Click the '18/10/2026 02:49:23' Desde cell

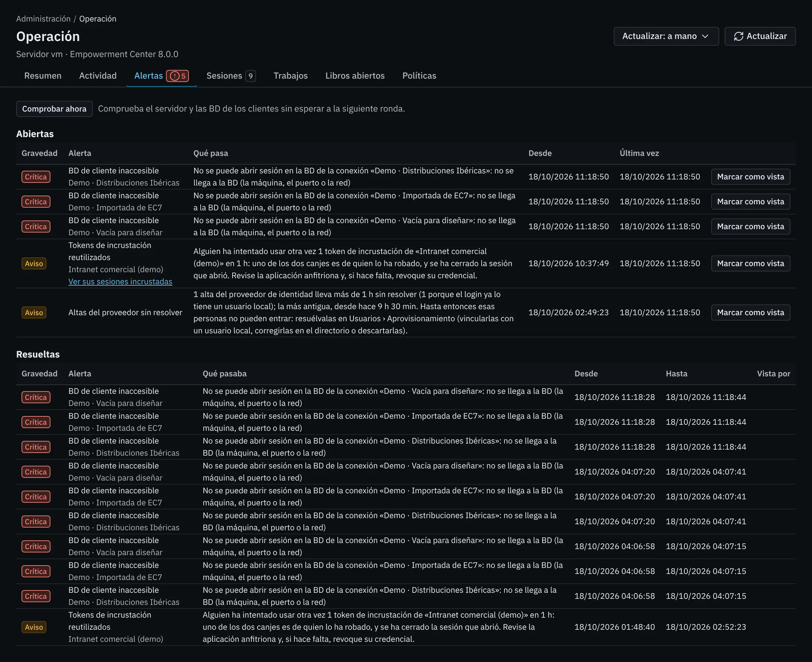click(x=568, y=312)
